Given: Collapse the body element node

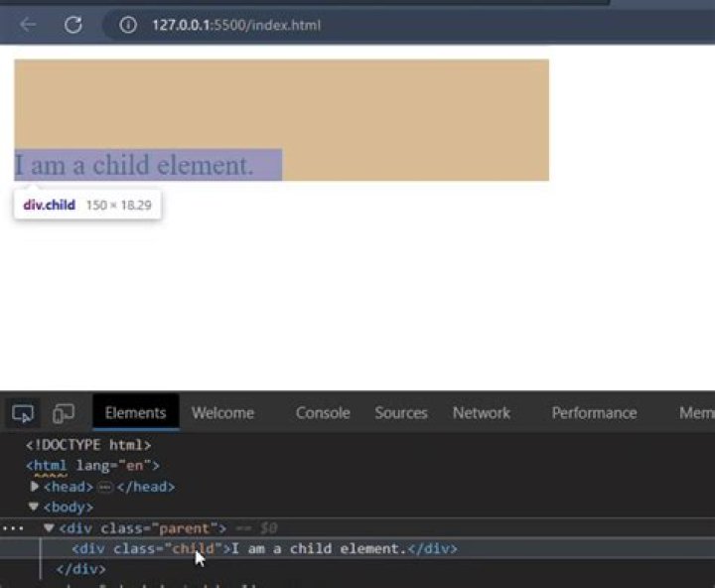Looking at the screenshot, I should (33, 507).
